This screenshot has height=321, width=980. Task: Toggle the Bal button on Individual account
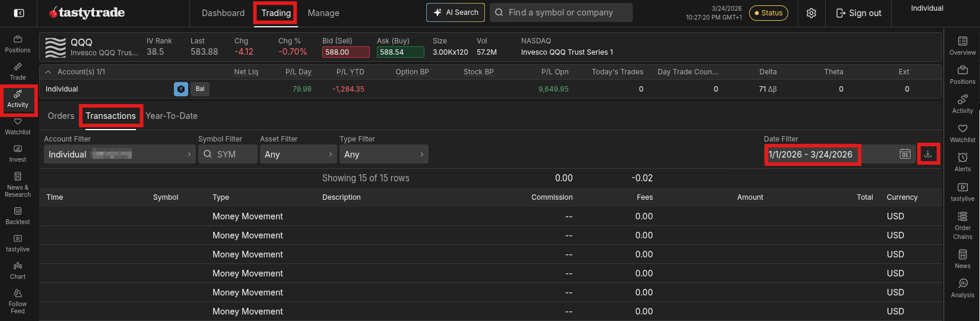200,89
